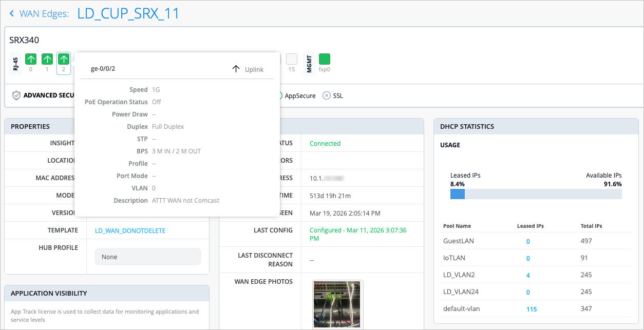Click the Application Visibility panel header

pos(106,294)
